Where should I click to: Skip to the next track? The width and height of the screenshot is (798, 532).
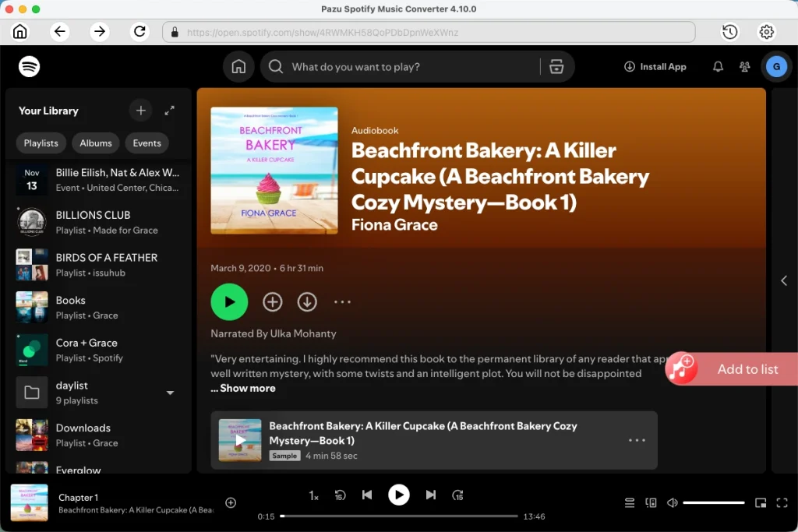430,495
